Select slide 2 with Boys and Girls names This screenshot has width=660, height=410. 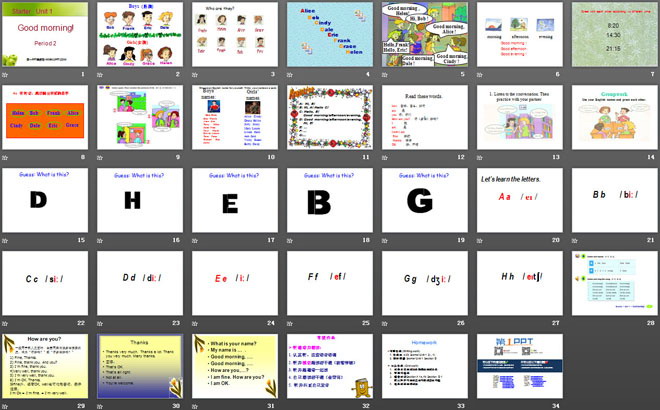pos(140,35)
